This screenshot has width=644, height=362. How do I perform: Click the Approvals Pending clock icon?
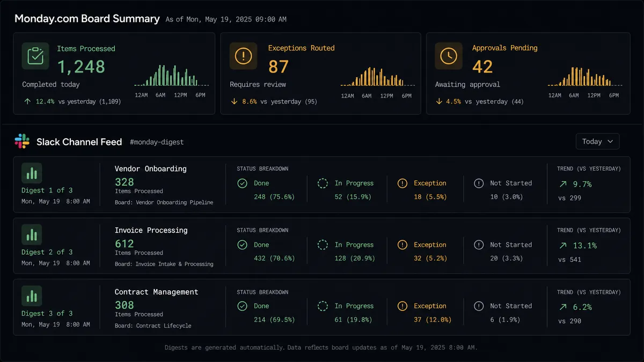tap(449, 56)
